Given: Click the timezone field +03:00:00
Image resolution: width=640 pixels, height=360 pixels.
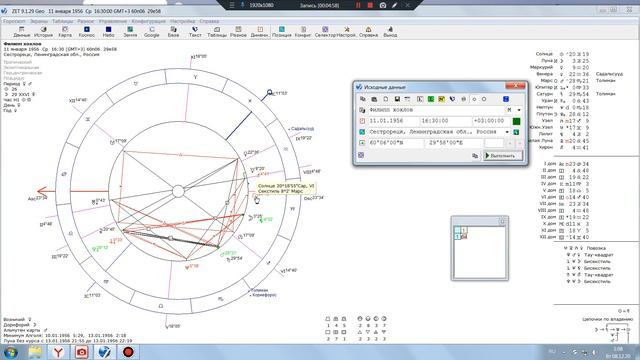Looking at the screenshot, I should point(491,121).
